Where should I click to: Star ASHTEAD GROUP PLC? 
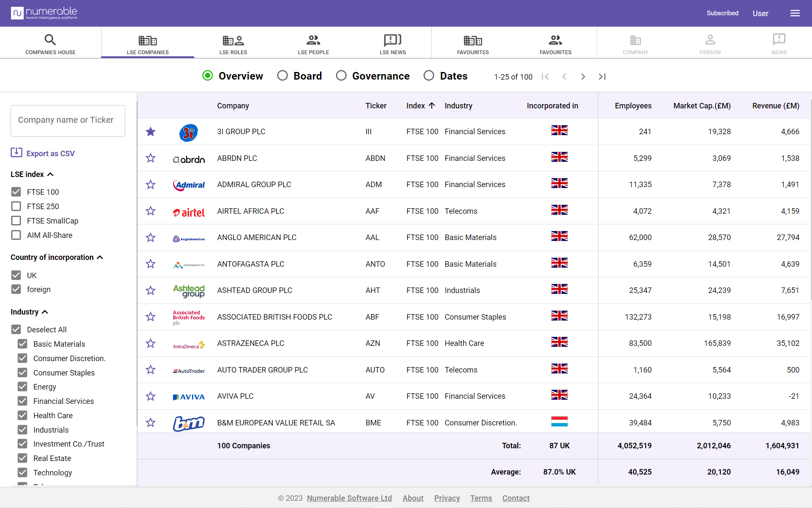(x=151, y=290)
